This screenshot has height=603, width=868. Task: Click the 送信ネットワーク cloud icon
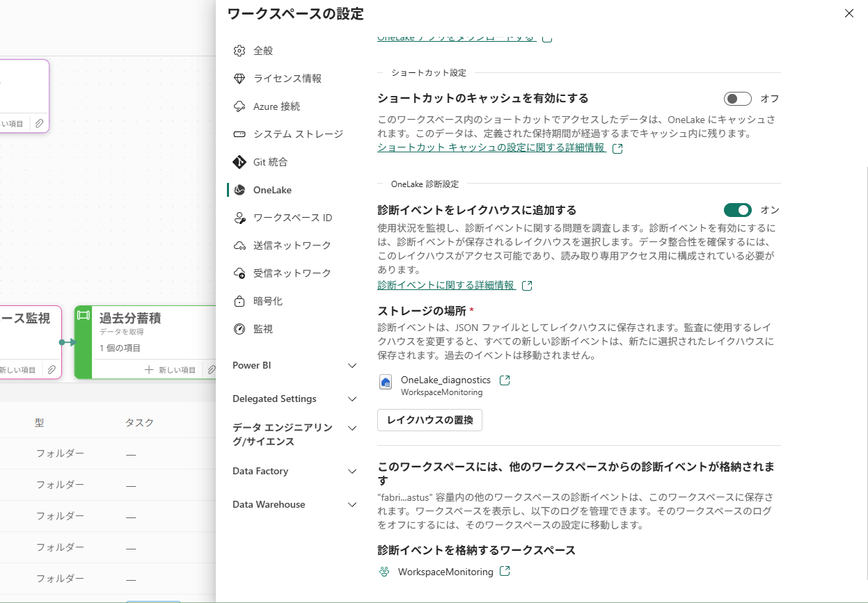pos(239,246)
